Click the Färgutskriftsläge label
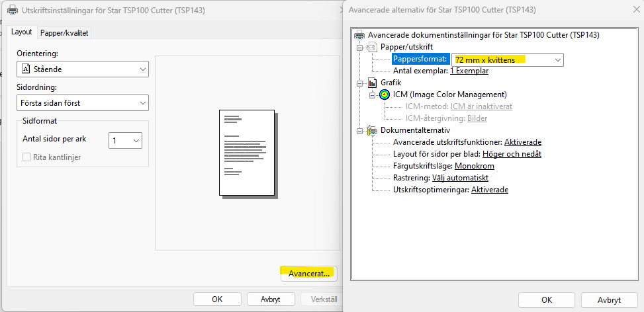The width and height of the screenshot is (644, 312). tap(423, 166)
